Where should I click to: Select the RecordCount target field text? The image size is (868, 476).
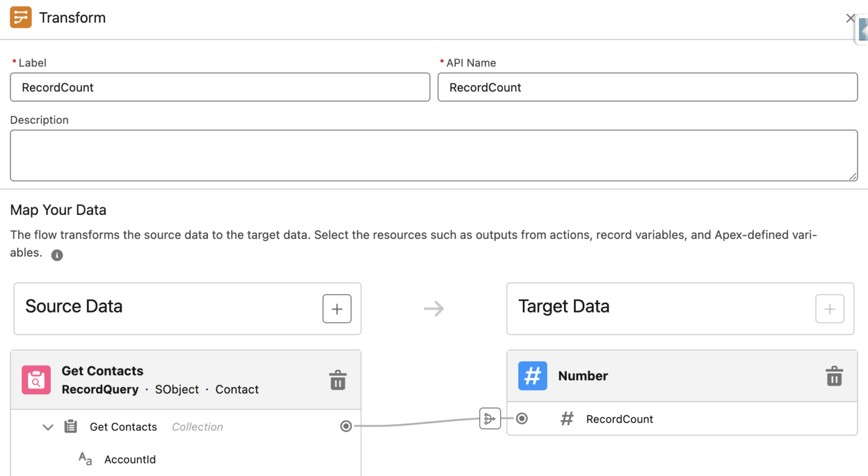pos(619,419)
